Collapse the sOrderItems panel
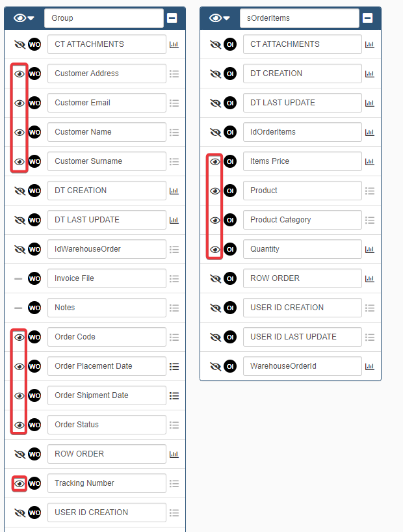Viewport: 403px width, 532px height. [x=368, y=18]
